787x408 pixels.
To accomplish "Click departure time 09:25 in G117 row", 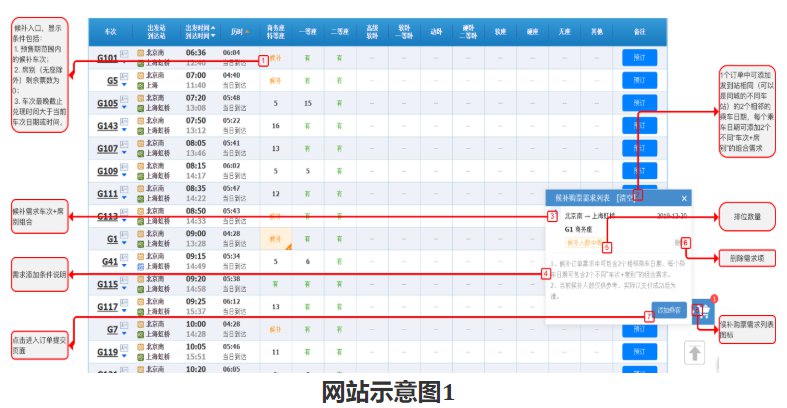I will (x=196, y=302).
